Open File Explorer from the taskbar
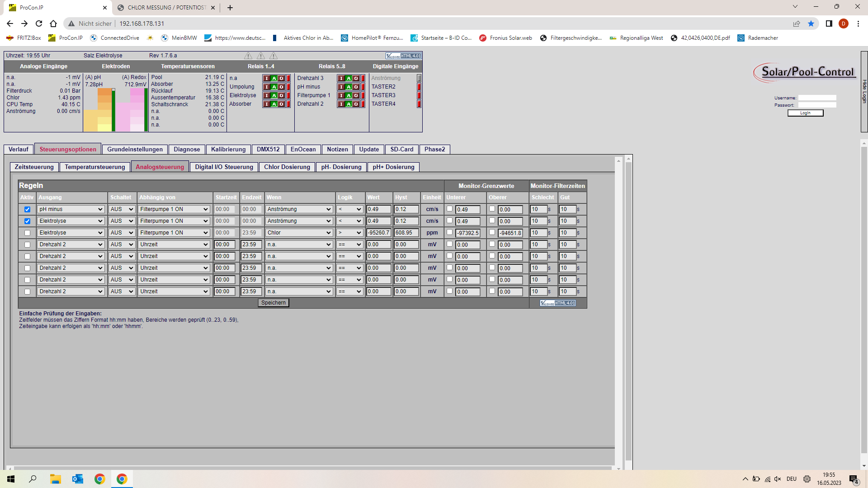The height and width of the screenshot is (488, 868). point(55,479)
